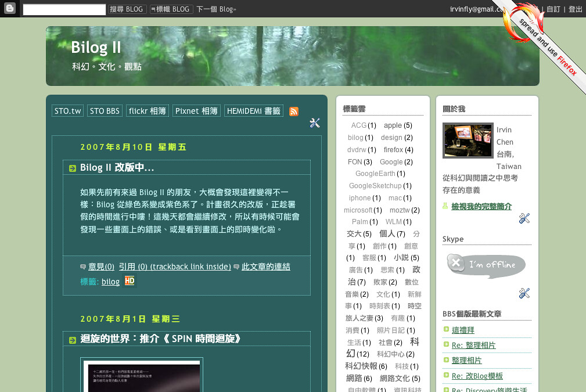Open 檢視我的完整簡介 profile link
This screenshot has height=392, width=586.
click(481, 206)
